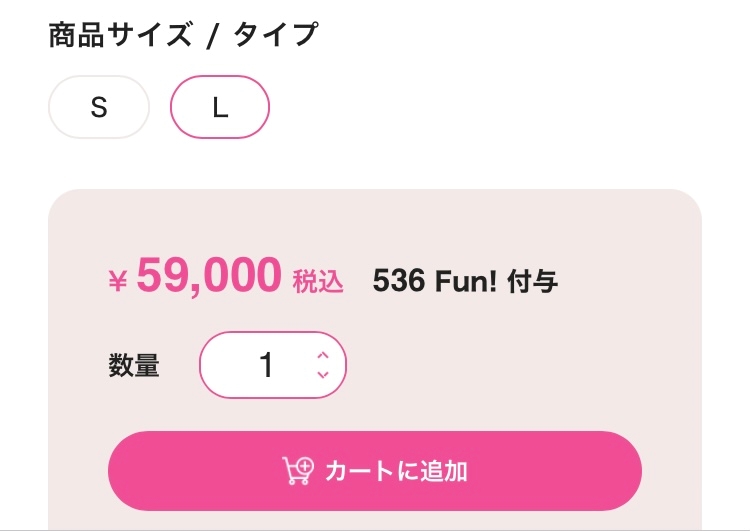Click the カートに追加 button
Screen dimensions: 750x531
375,471
